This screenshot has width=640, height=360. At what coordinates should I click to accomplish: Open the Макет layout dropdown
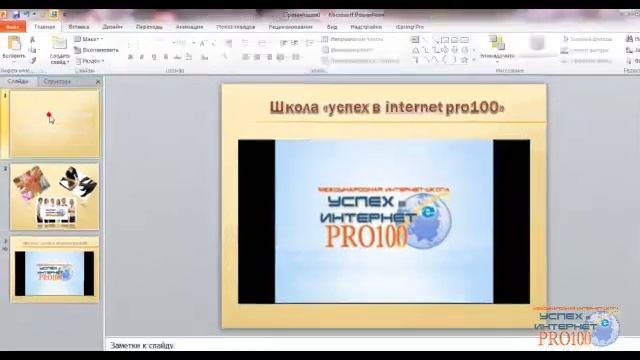89,39
